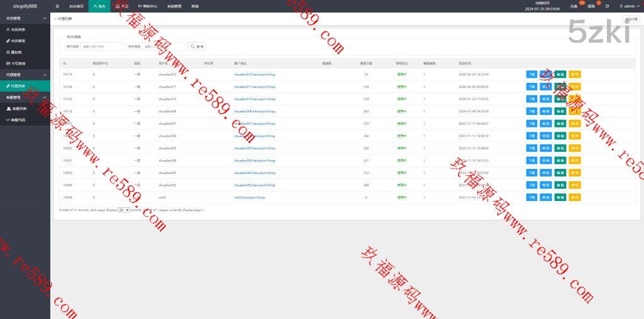644x319 pixels.
Task: Open the admin user dropdown menu
Action: tap(629, 6)
